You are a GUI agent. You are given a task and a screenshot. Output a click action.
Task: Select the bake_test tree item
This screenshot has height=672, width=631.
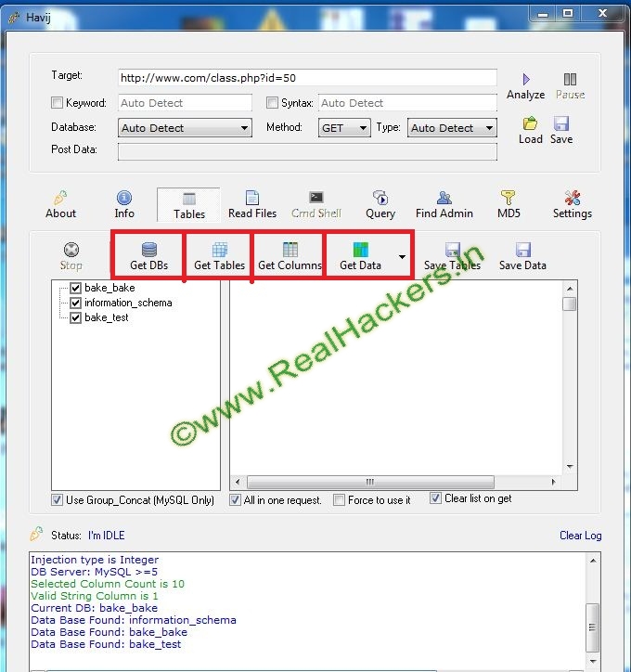[x=106, y=317]
